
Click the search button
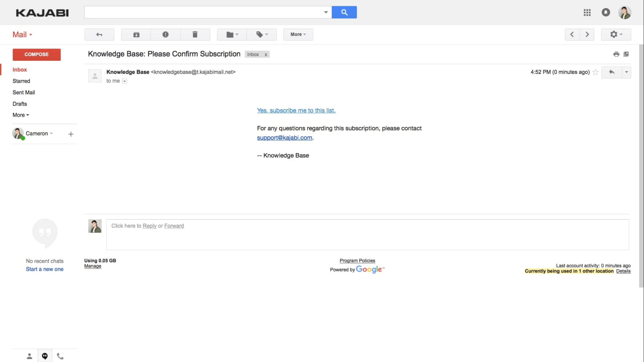click(x=344, y=12)
